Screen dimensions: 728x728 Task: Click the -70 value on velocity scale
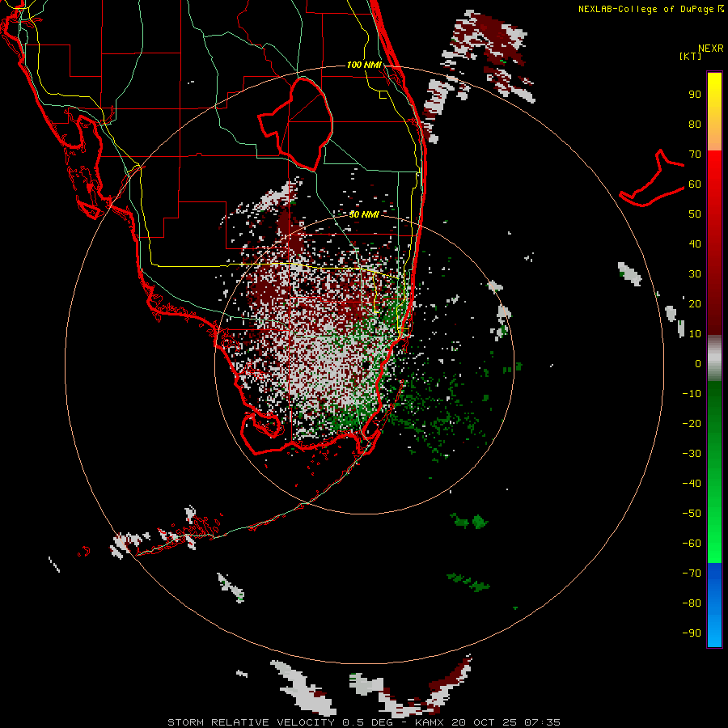[x=692, y=574]
